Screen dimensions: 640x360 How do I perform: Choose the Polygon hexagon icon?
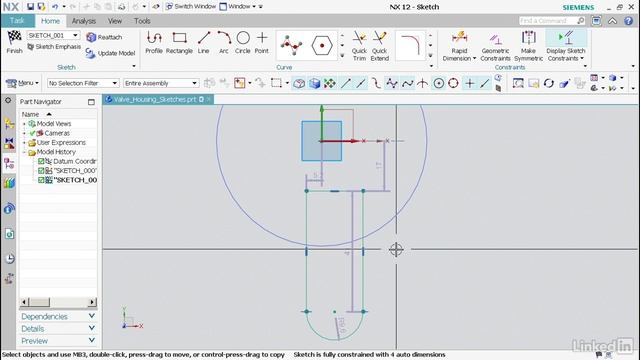point(322,45)
